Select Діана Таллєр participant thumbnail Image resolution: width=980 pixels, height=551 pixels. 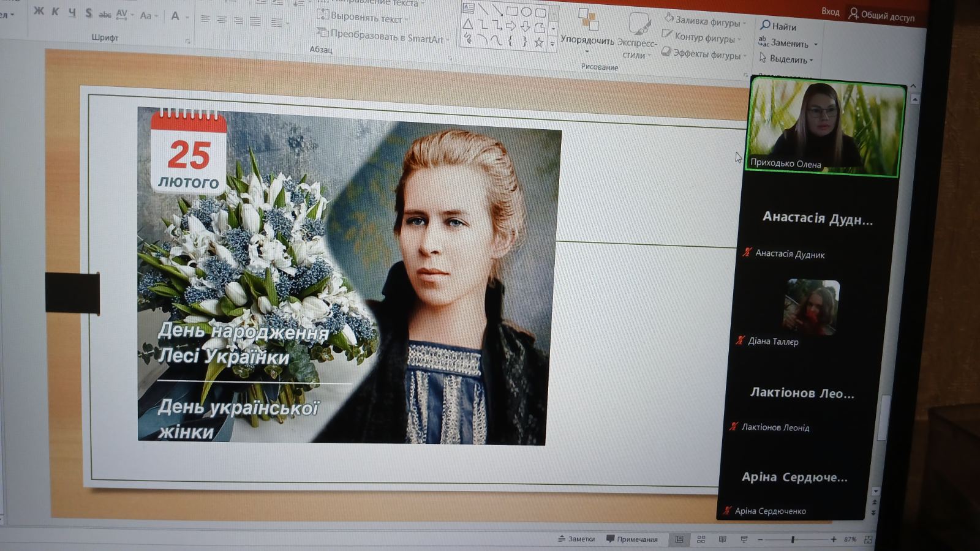(812, 307)
